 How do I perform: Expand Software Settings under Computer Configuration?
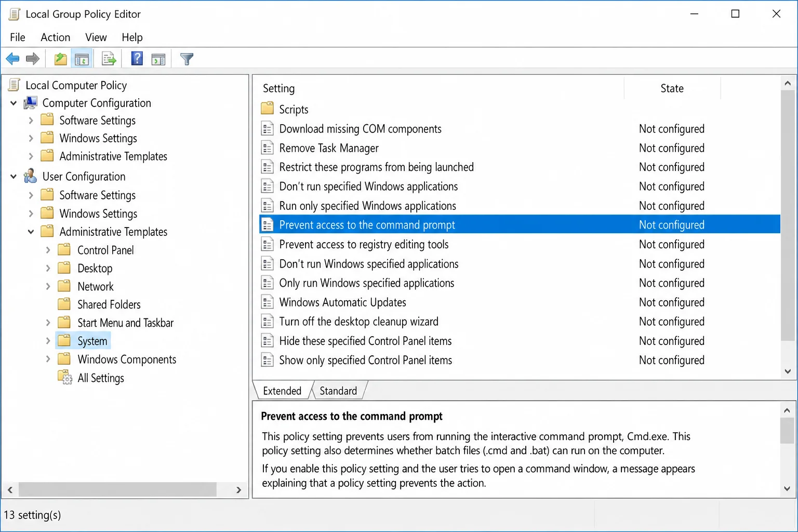[x=31, y=121]
